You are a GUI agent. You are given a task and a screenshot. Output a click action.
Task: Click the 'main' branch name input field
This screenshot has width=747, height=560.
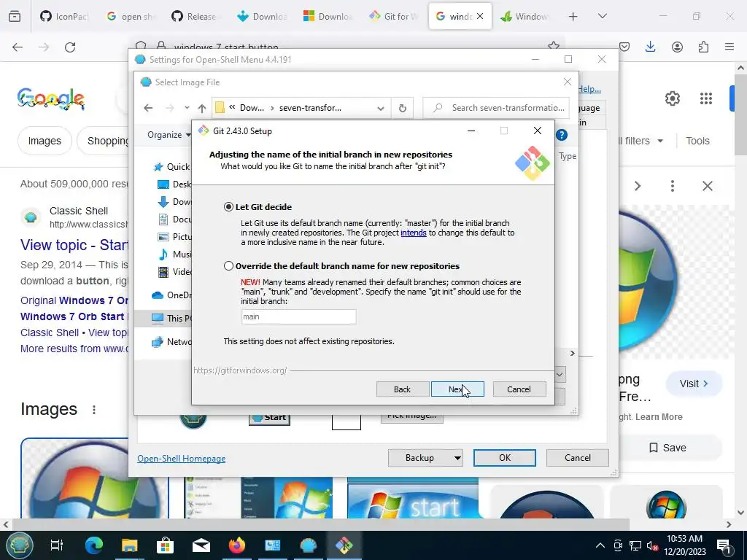(298, 316)
